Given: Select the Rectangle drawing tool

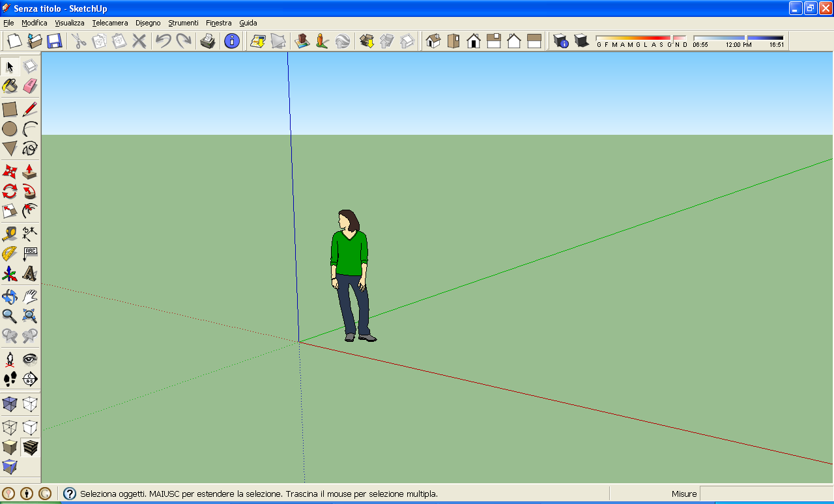Looking at the screenshot, I should click(x=10, y=109).
